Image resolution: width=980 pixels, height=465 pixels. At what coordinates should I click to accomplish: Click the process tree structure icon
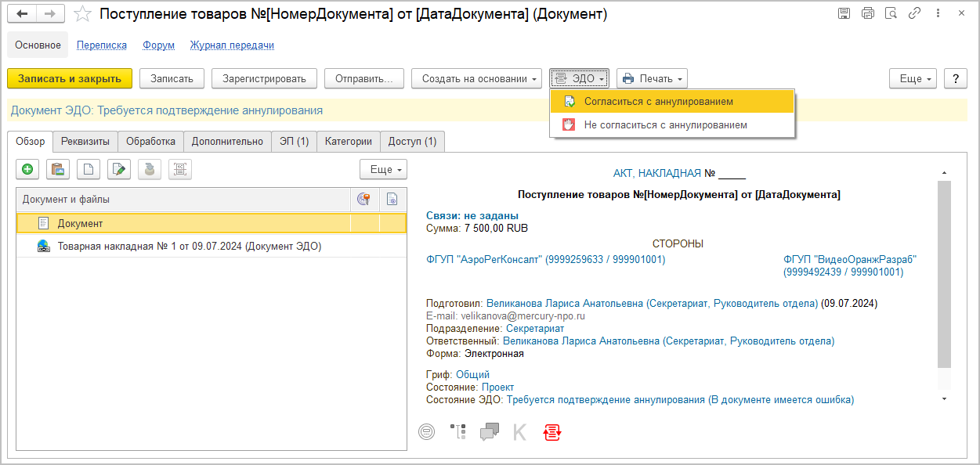pyautogui.click(x=457, y=431)
